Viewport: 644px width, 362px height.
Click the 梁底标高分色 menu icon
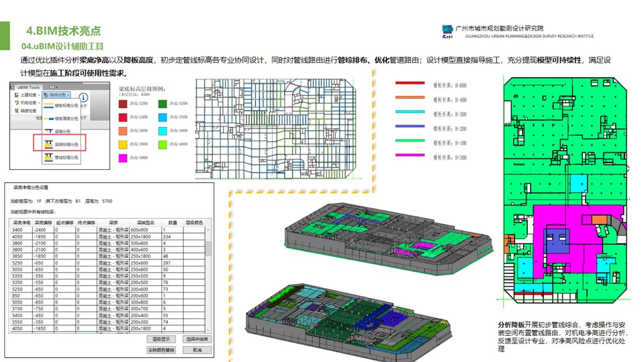click(48, 144)
